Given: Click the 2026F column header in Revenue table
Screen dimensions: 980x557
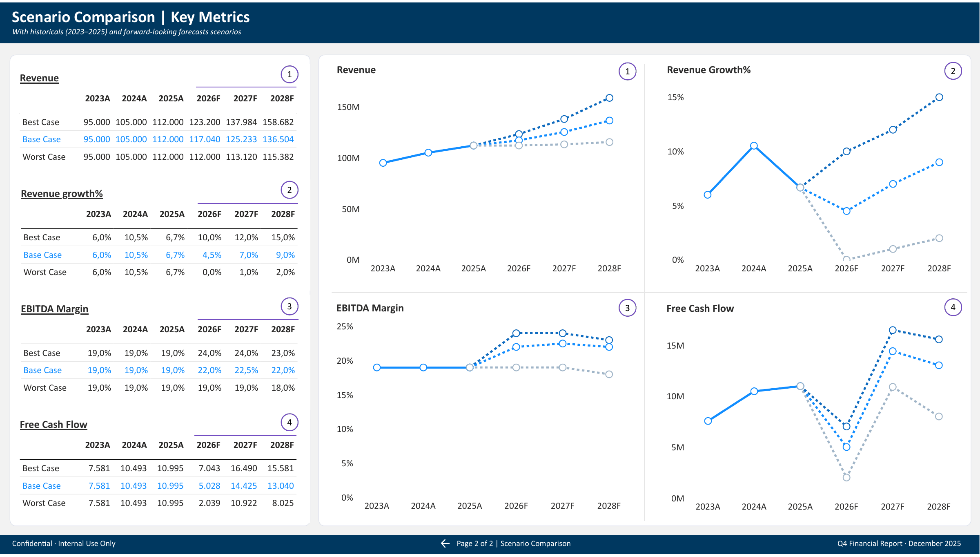Looking at the screenshot, I should click(x=208, y=98).
